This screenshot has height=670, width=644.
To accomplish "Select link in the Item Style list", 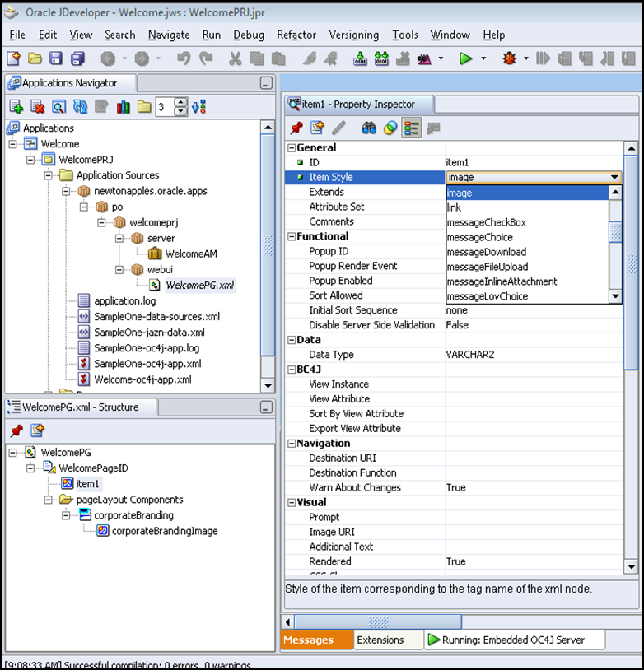I will click(527, 207).
